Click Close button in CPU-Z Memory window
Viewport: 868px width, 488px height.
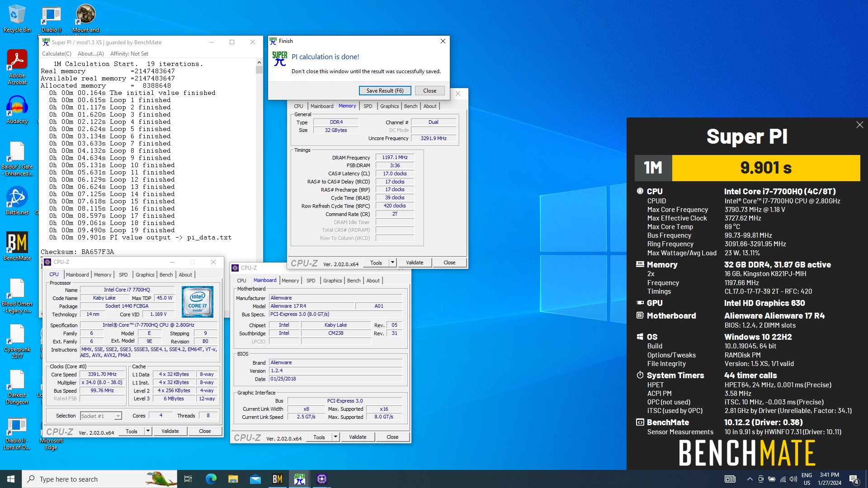coord(449,263)
